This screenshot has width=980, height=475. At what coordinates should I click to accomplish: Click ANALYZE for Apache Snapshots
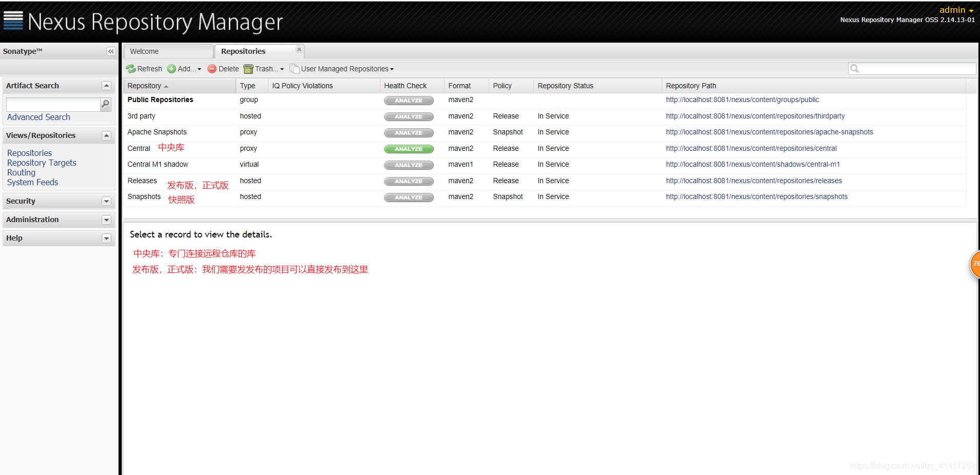[x=409, y=133]
